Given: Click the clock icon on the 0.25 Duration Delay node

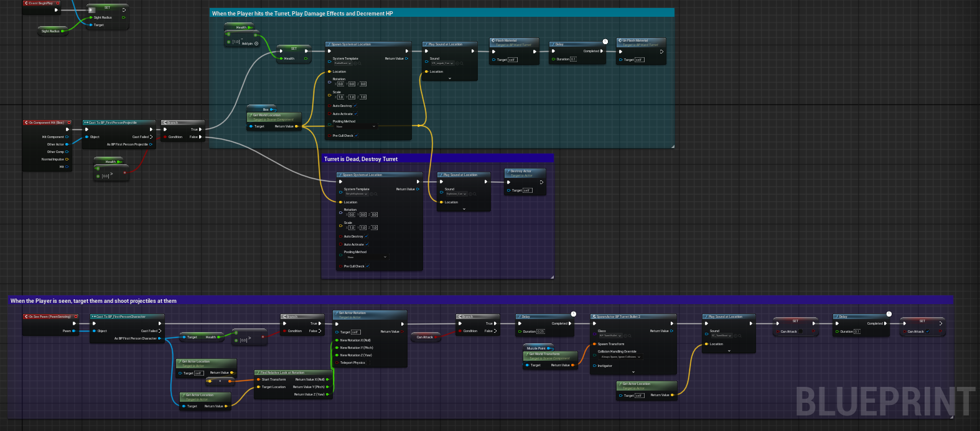Looking at the screenshot, I should 573,314.
